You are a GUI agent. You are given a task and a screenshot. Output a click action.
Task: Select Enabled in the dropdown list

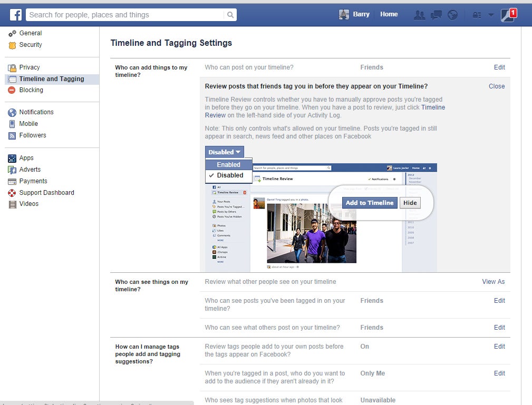point(228,165)
